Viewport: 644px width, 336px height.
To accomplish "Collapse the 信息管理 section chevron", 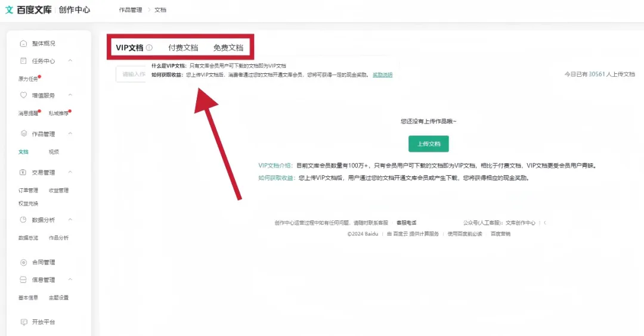I will (x=70, y=280).
